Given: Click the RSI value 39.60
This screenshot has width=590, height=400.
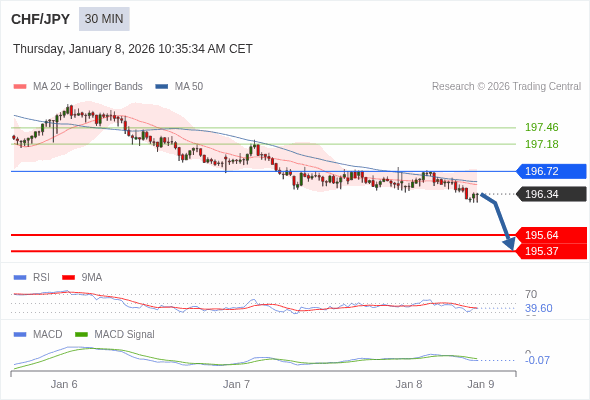Looking at the screenshot, I should tap(539, 309).
